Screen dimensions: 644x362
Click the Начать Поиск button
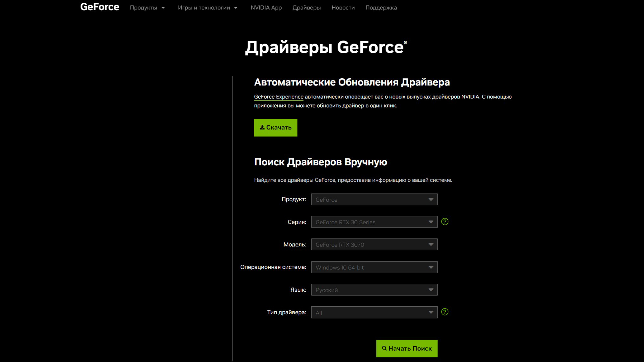point(407,349)
